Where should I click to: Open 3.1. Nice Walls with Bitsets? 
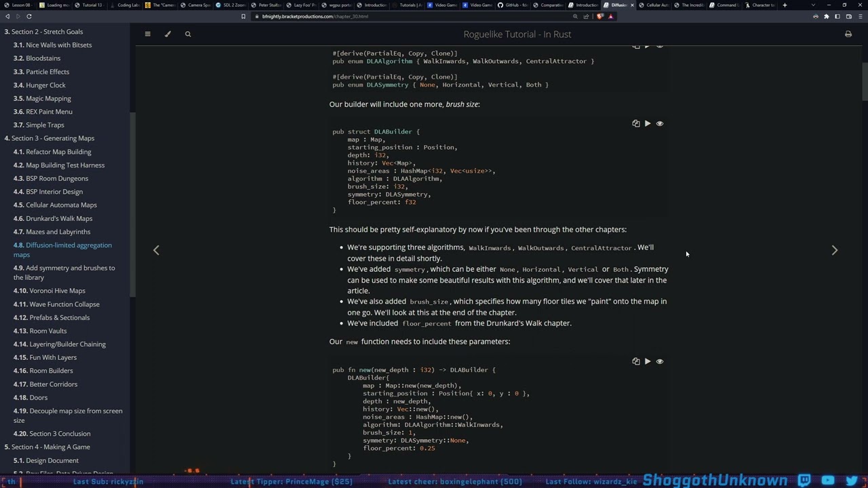pos(52,45)
